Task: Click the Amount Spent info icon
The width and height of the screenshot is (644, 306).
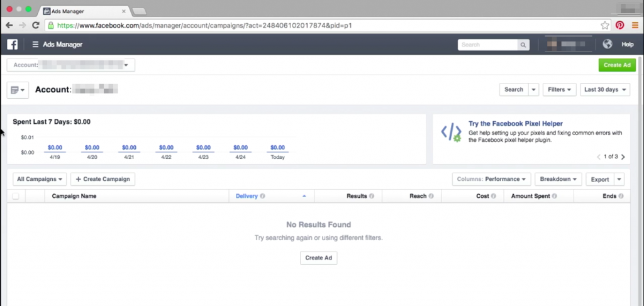Action: point(555,196)
